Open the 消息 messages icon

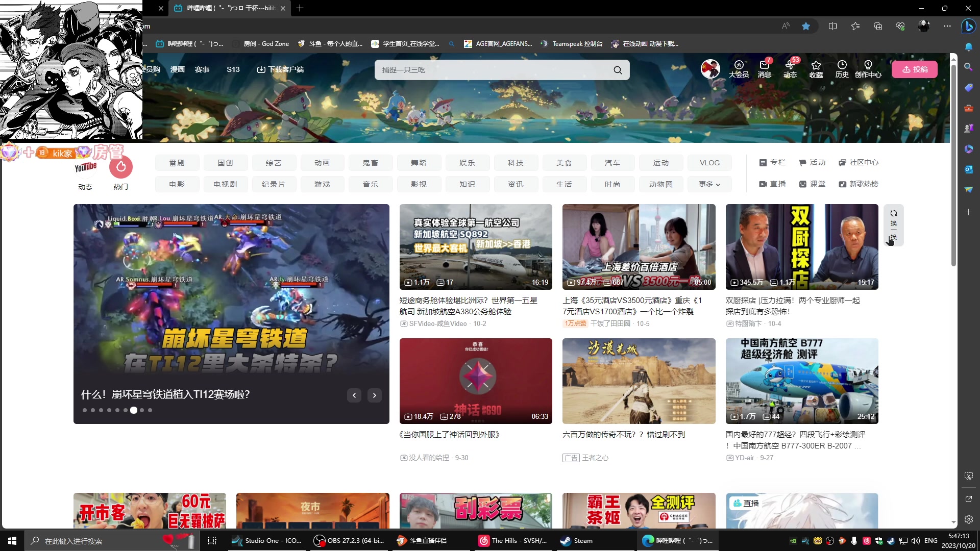pos(764,69)
